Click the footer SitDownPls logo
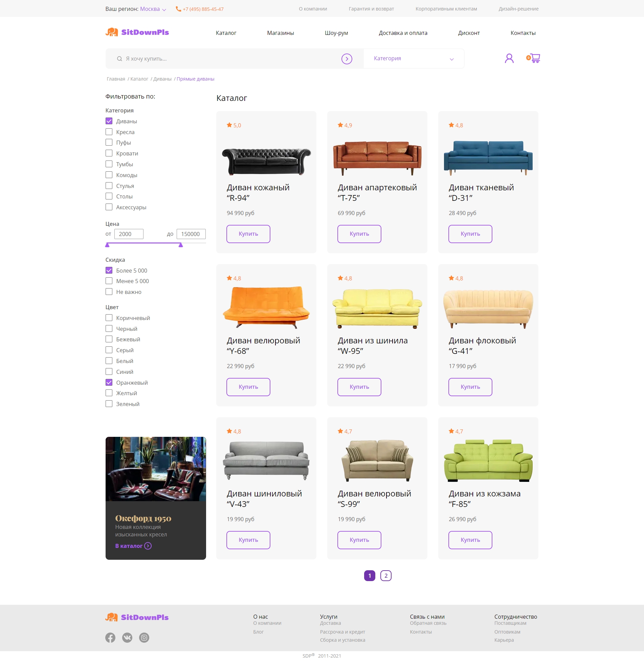This screenshot has width=644, height=661. click(x=137, y=617)
